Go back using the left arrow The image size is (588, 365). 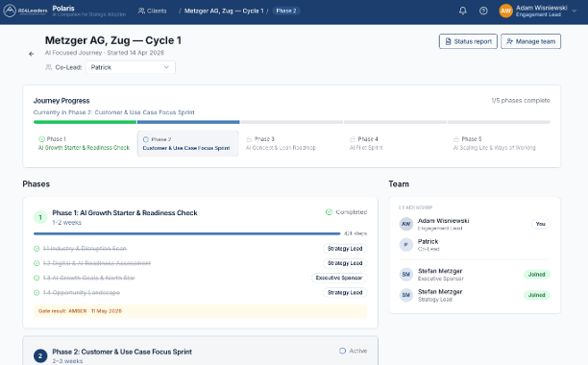coord(31,54)
